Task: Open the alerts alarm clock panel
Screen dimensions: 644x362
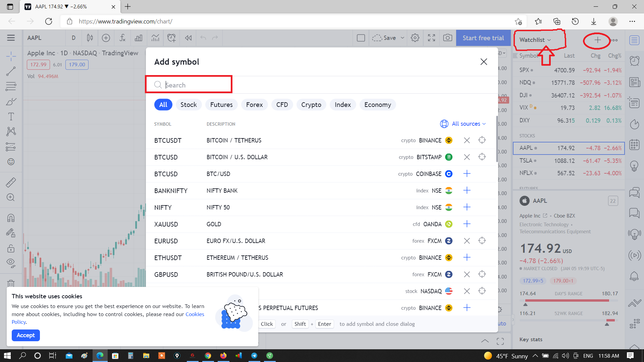Action: 634,61
